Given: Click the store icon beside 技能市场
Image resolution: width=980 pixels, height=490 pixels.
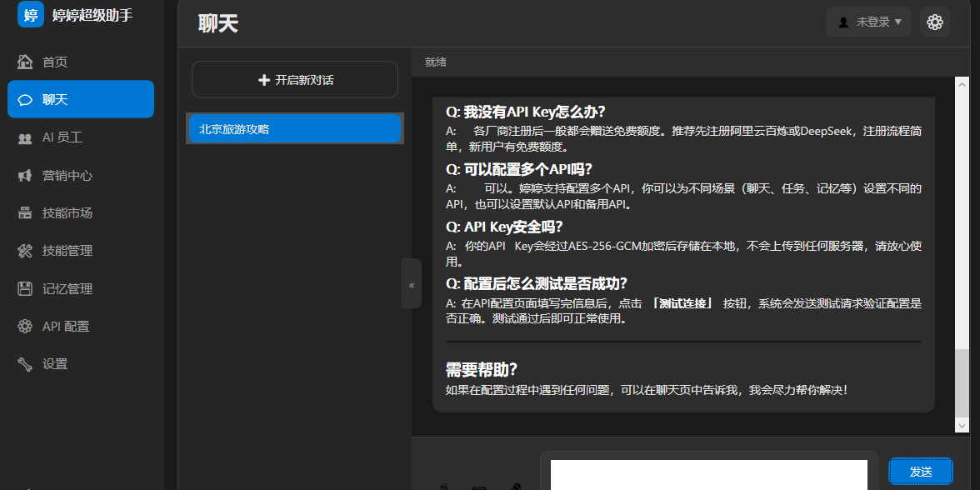Looking at the screenshot, I should pyautogui.click(x=25, y=213).
